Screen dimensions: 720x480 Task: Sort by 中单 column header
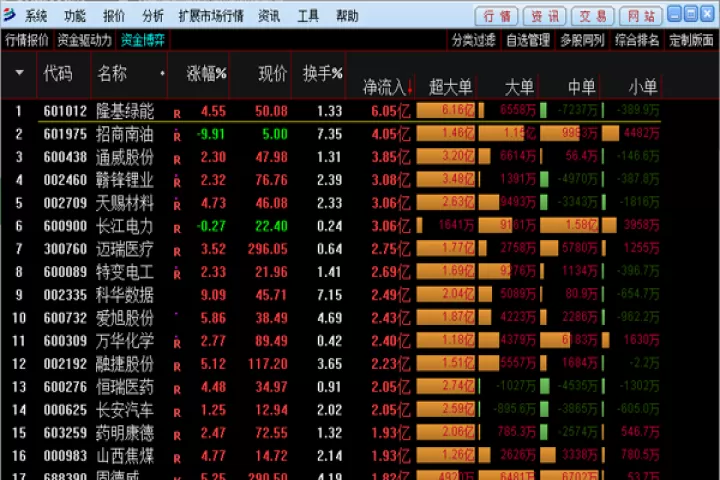(x=581, y=87)
